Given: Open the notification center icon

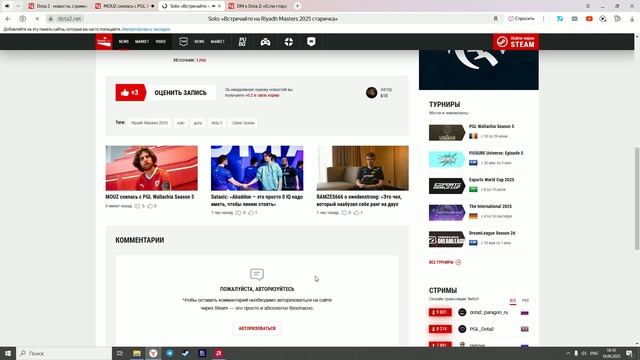Looking at the screenshot, I should coord(629,353).
